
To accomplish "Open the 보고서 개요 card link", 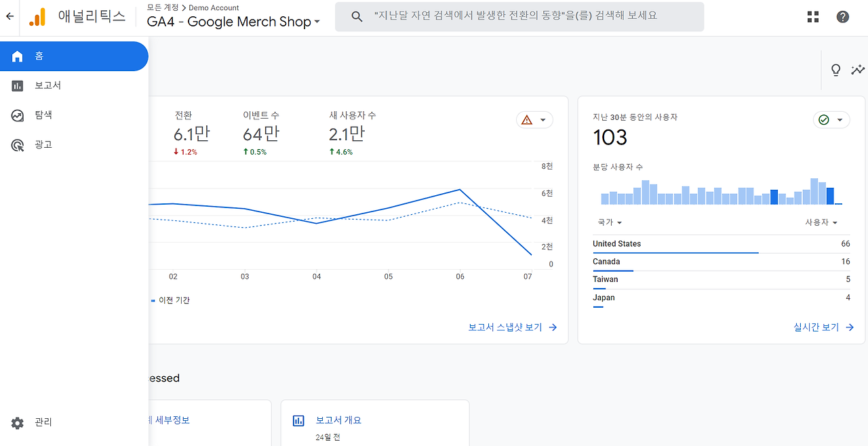I will [338, 420].
